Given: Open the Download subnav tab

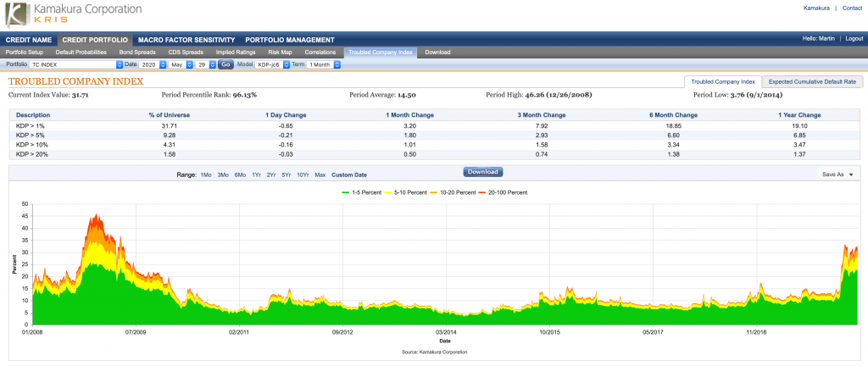Looking at the screenshot, I should [437, 52].
